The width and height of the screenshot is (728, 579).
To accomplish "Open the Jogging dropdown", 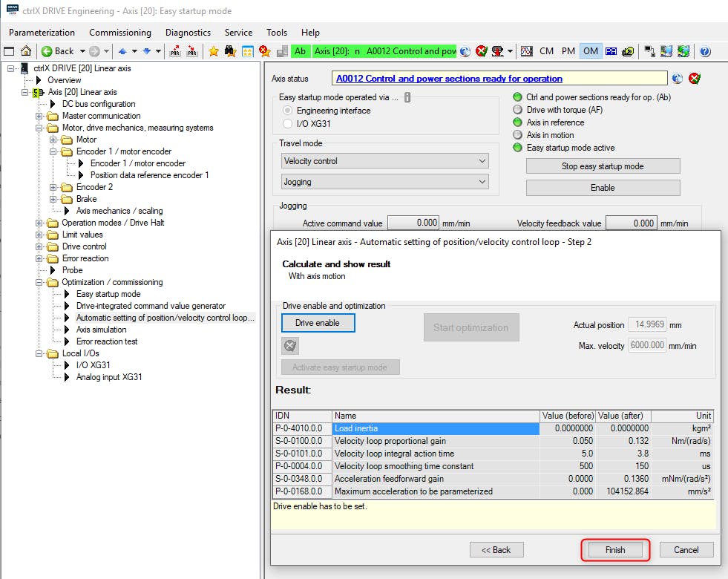I will (x=385, y=182).
